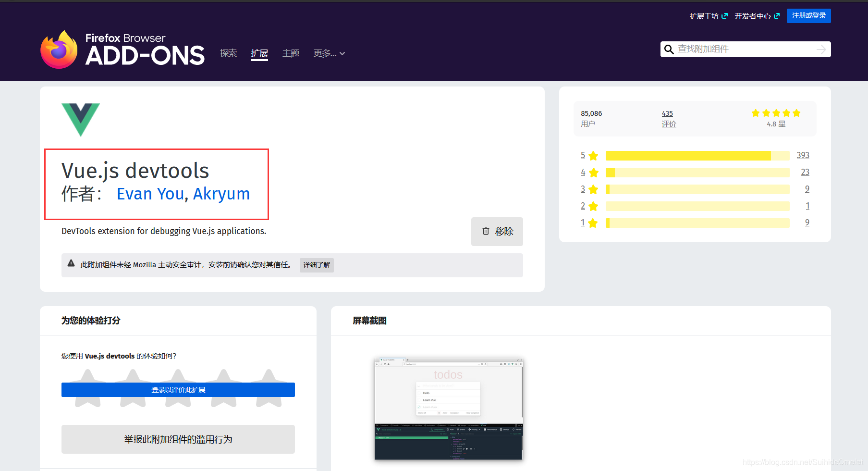This screenshot has height=471, width=868.
Task: Click 登录以评价此扩展 button
Action: click(x=178, y=390)
